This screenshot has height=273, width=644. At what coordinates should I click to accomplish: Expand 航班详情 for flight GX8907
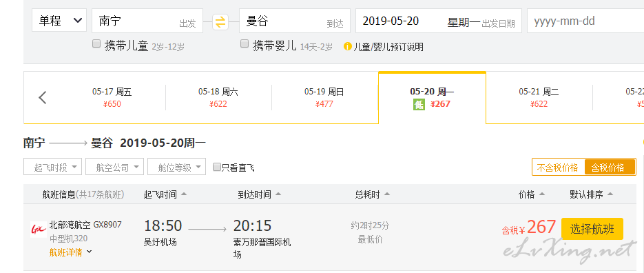[71, 252]
